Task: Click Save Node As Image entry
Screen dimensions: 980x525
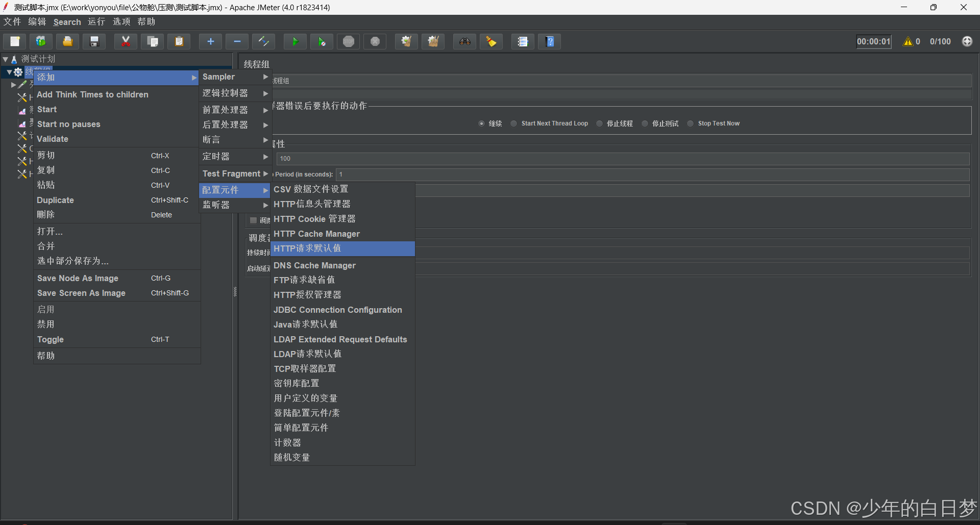Action: point(117,278)
